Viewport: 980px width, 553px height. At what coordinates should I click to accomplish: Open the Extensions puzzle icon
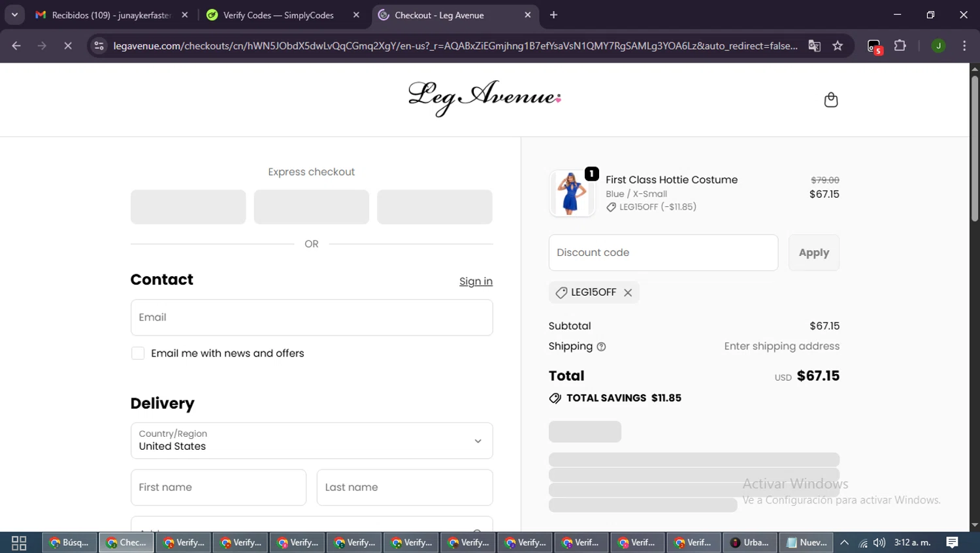click(x=900, y=46)
